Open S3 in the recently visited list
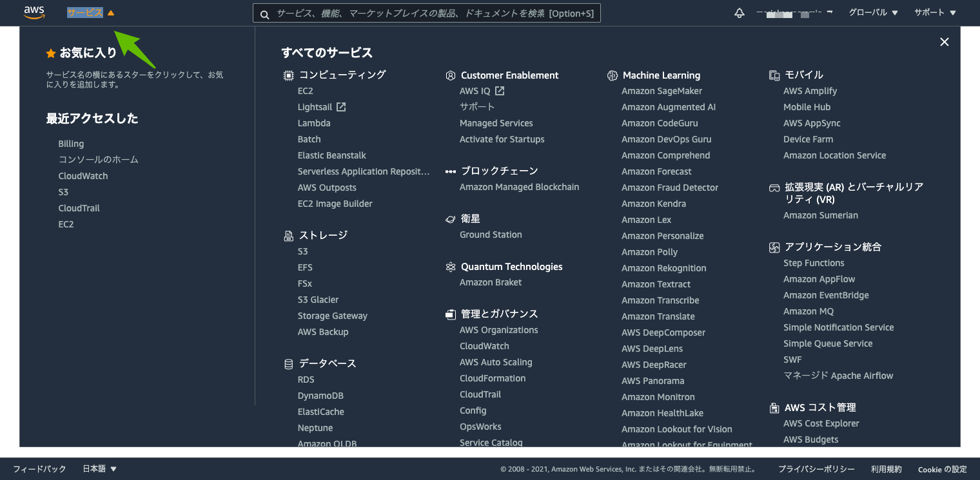This screenshot has height=480, width=980. (63, 192)
